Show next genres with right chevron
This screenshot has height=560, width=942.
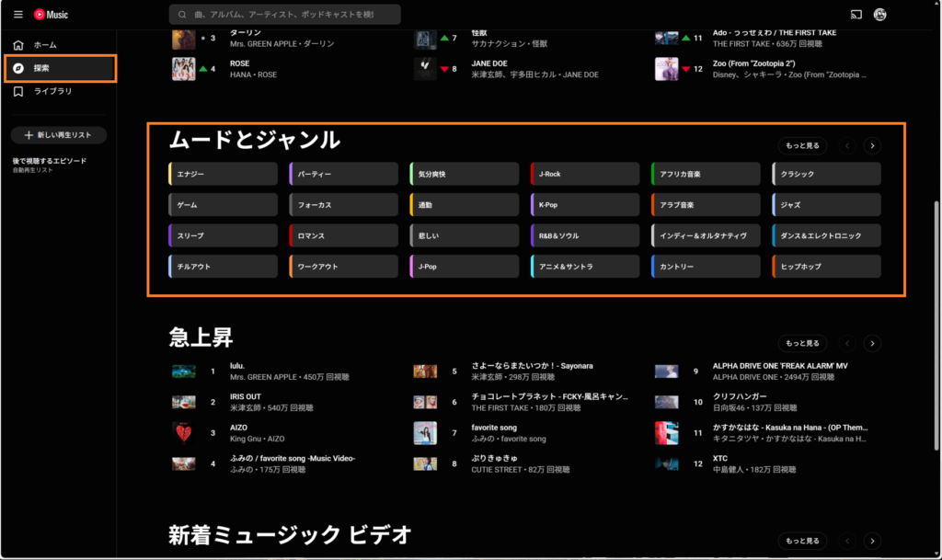872,145
